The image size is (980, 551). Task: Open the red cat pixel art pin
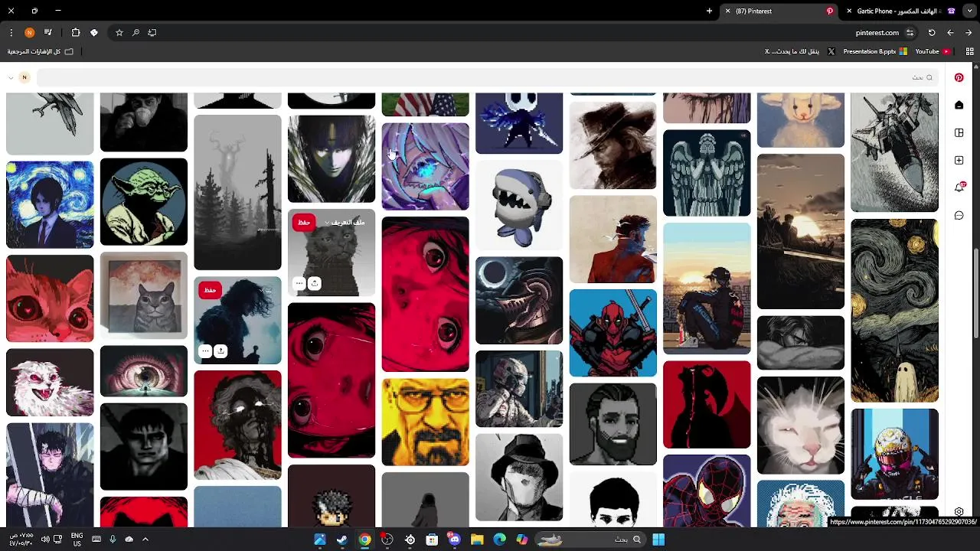(x=50, y=298)
